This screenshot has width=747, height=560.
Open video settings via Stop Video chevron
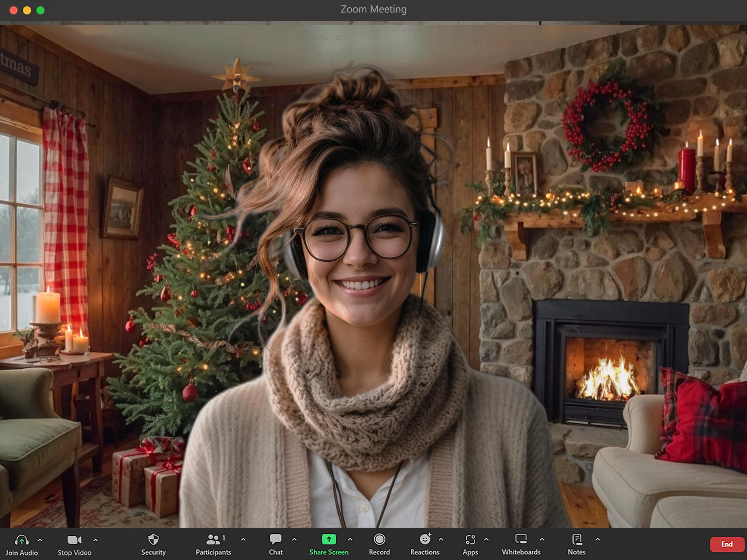(96, 540)
